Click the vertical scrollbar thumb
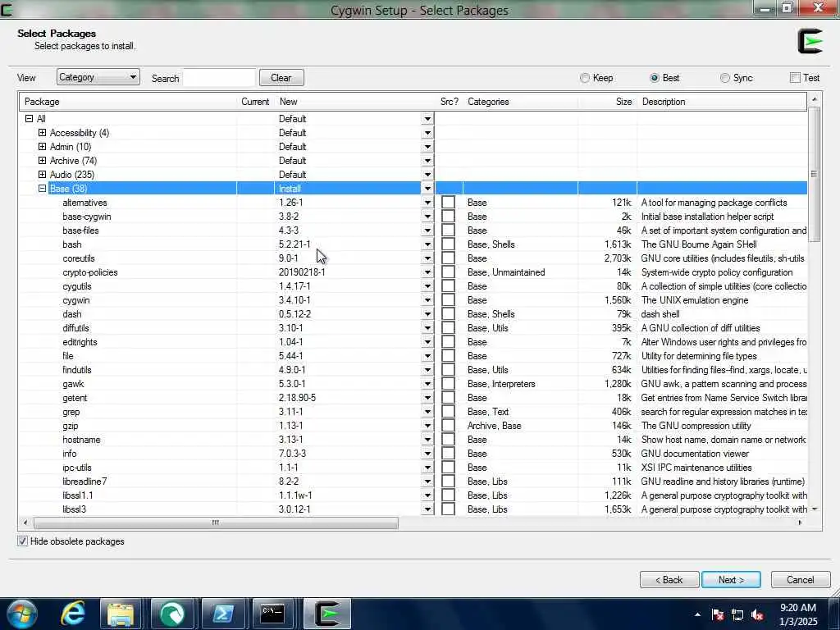Screen dimensions: 840x630 [814, 174]
